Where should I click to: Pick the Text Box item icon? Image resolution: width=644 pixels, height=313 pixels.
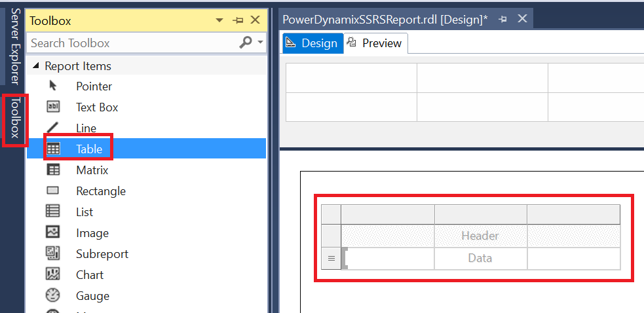point(53,107)
